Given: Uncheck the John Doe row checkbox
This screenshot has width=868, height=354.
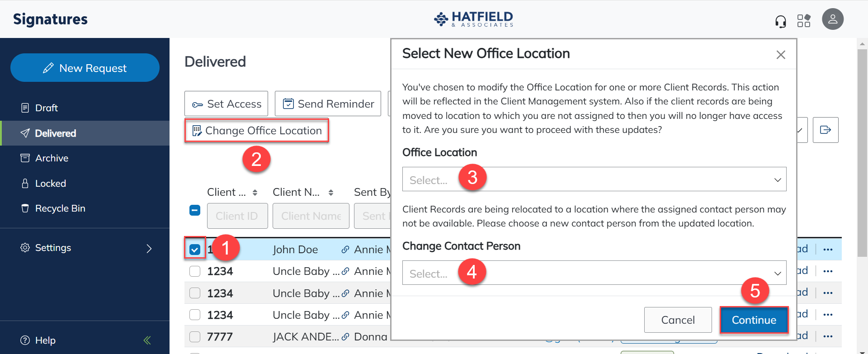Looking at the screenshot, I should tap(195, 250).
